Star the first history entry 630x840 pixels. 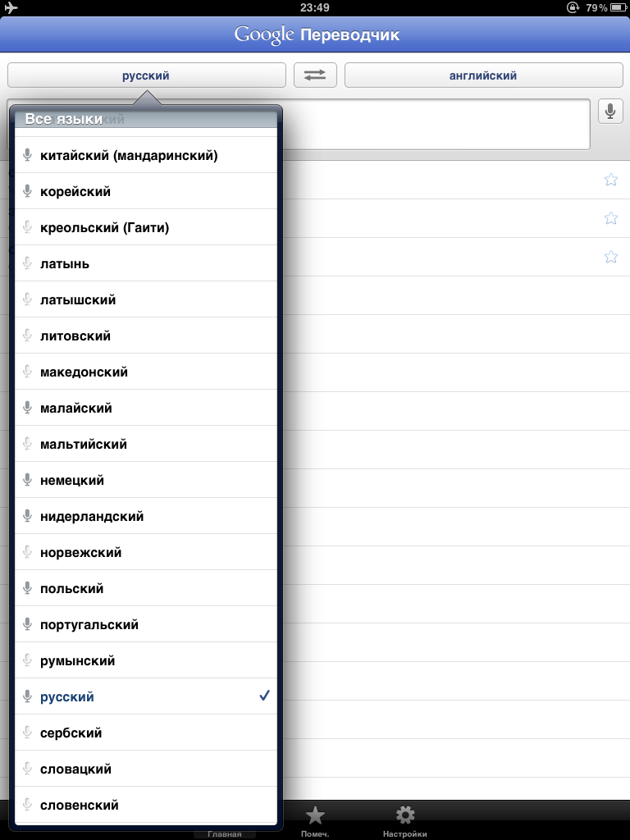coord(610,180)
